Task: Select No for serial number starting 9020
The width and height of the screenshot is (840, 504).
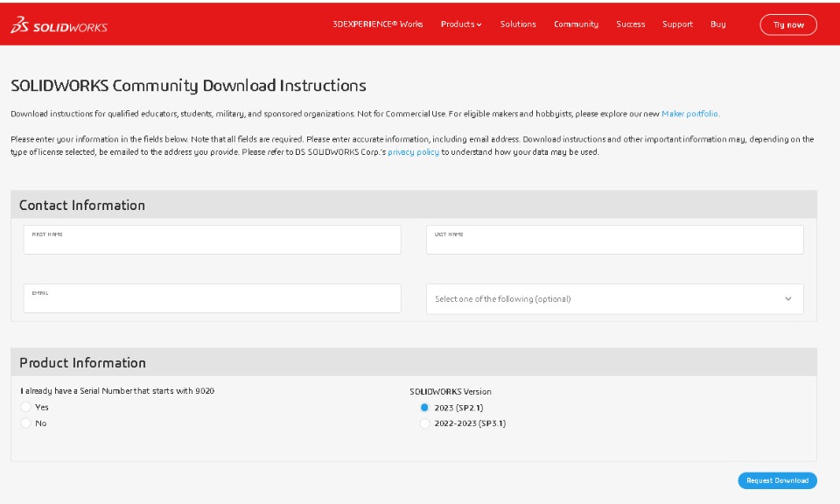Action: click(25, 423)
